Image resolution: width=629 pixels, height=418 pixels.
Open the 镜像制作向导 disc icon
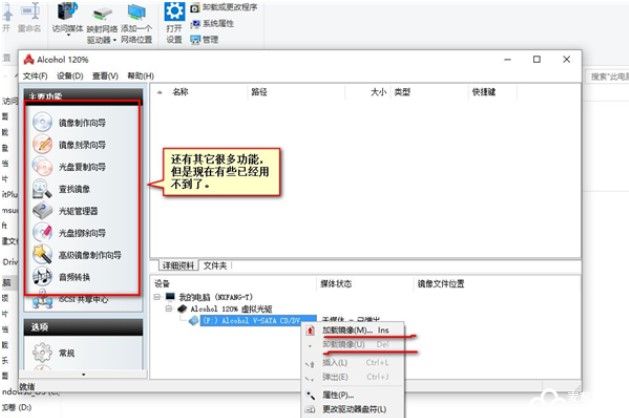tap(42, 122)
